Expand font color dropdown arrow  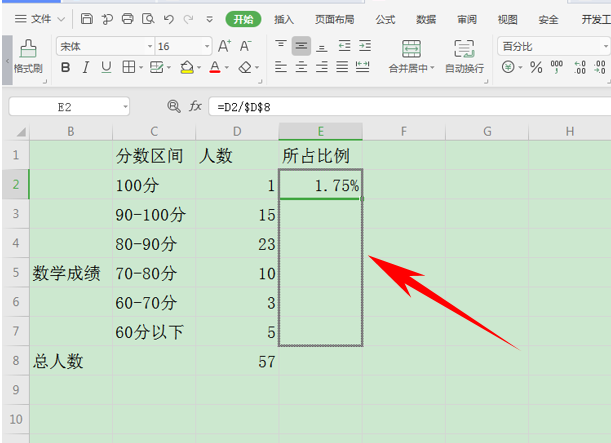226,68
